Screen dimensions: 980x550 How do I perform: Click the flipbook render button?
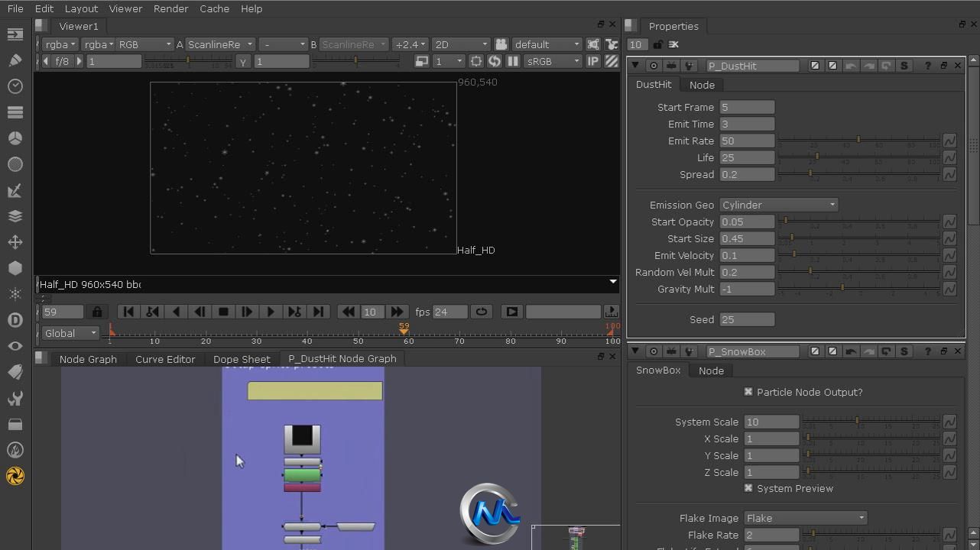coord(512,312)
